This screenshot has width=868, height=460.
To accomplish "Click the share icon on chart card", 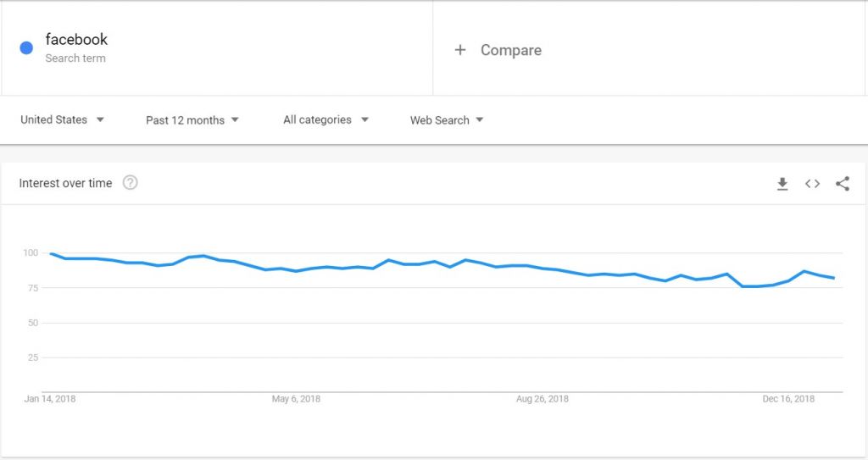I will pyautogui.click(x=842, y=184).
